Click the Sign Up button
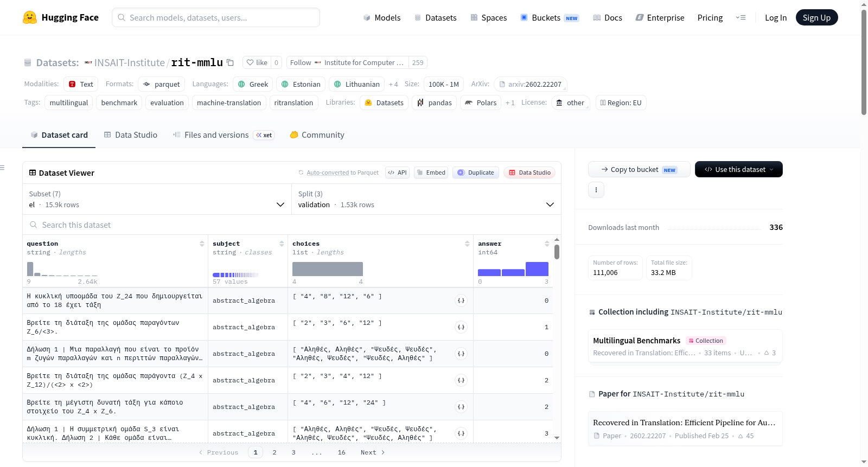 [x=816, y=17]
